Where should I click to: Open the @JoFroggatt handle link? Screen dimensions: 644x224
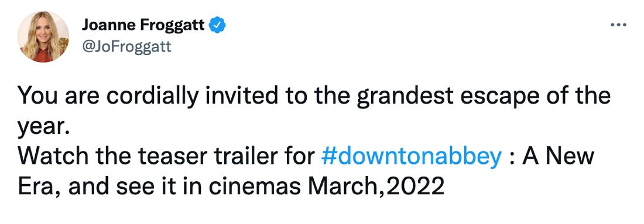pos(126,46)
